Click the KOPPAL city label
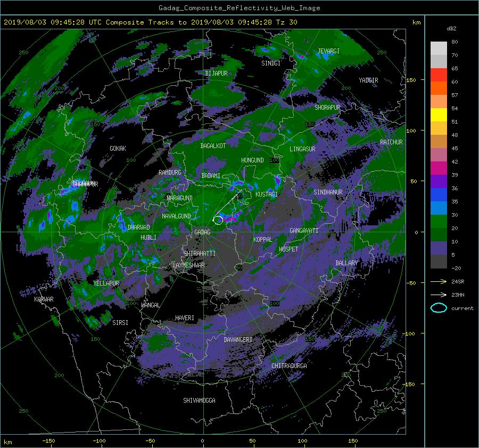479x448 pixels. (x=263, y=240)
